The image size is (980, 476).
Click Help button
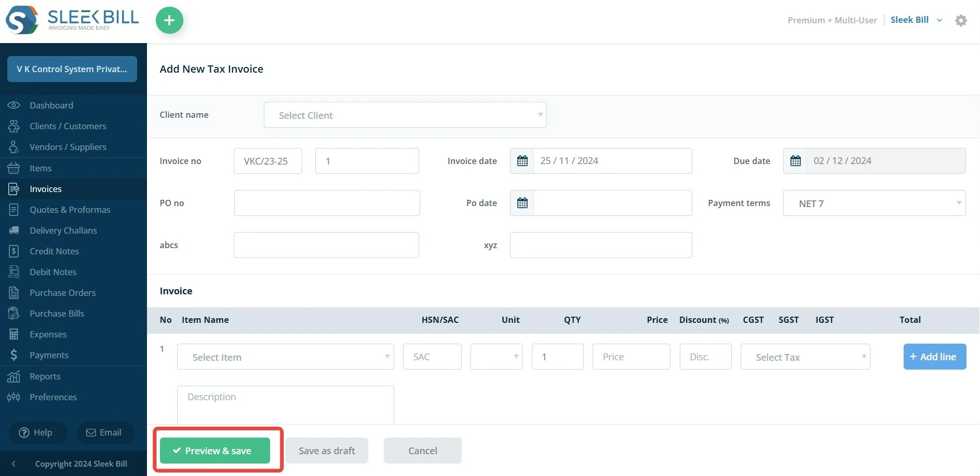(38, 432)
